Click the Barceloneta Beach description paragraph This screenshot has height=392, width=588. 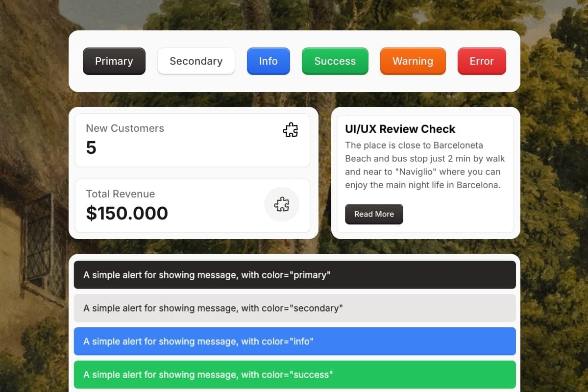tap(424, 165)
